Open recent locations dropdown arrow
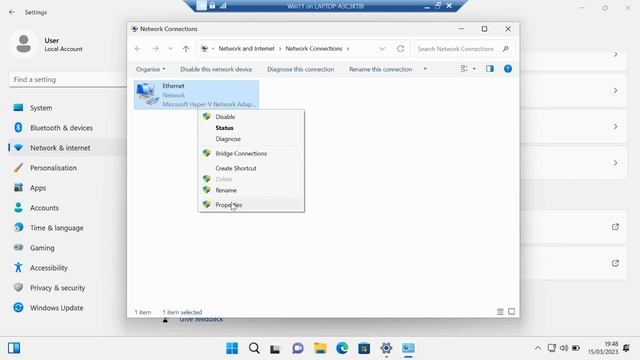 point(170,49)
